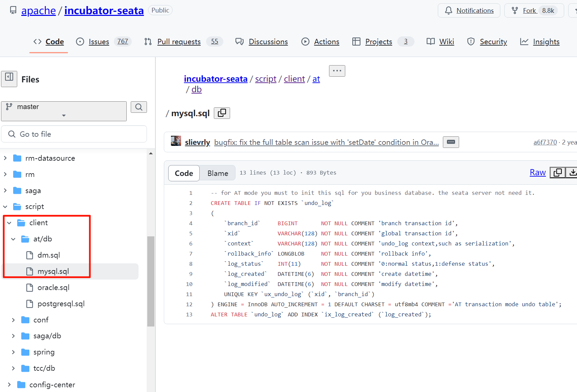Viewport: 577px width, 392px height.
Task: Click the Go to file search field
Action: 74,134
